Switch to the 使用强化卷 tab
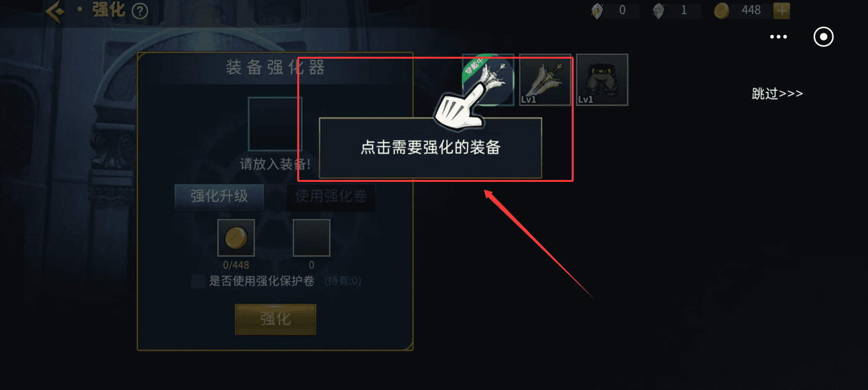 point(331,196)
